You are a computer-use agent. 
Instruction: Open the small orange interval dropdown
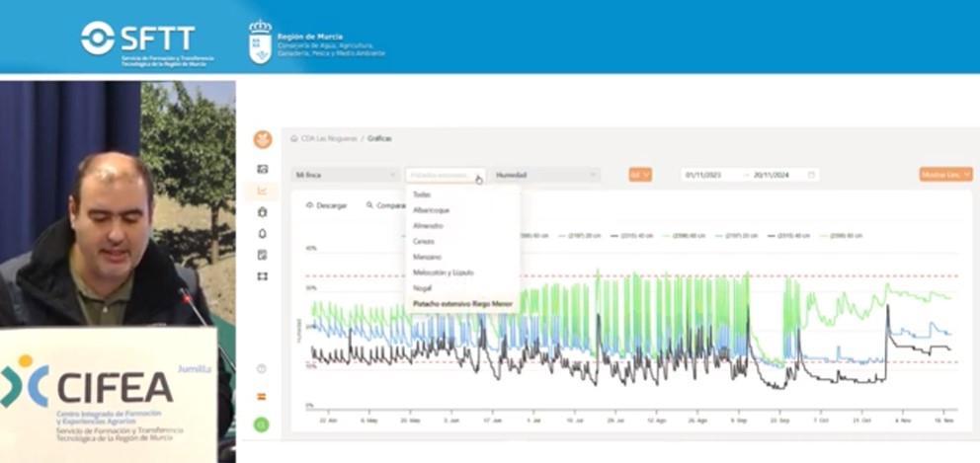tap(640, 175)
